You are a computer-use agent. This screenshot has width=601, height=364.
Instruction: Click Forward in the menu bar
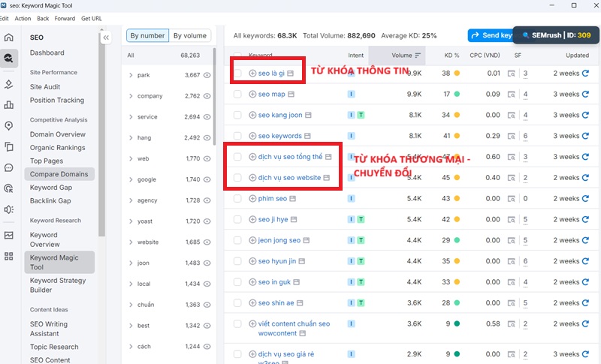click(65, 18)
